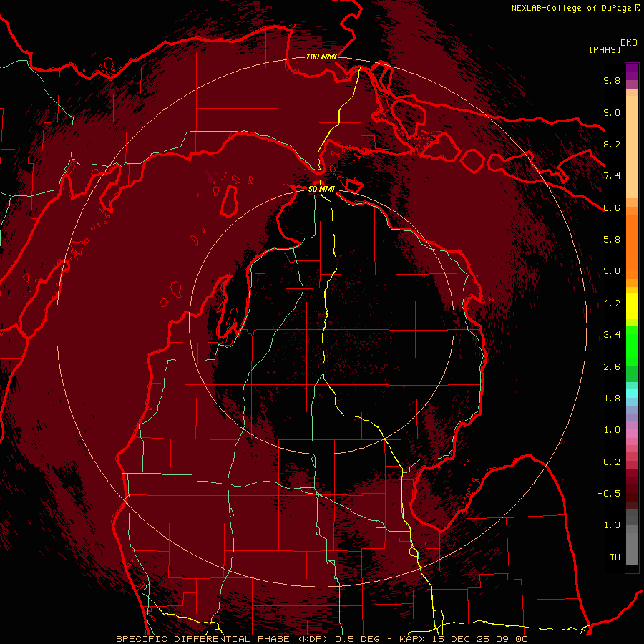Click the -0.5 value on the legend
This screenshot has width=644, height=644.
point(609,494)
